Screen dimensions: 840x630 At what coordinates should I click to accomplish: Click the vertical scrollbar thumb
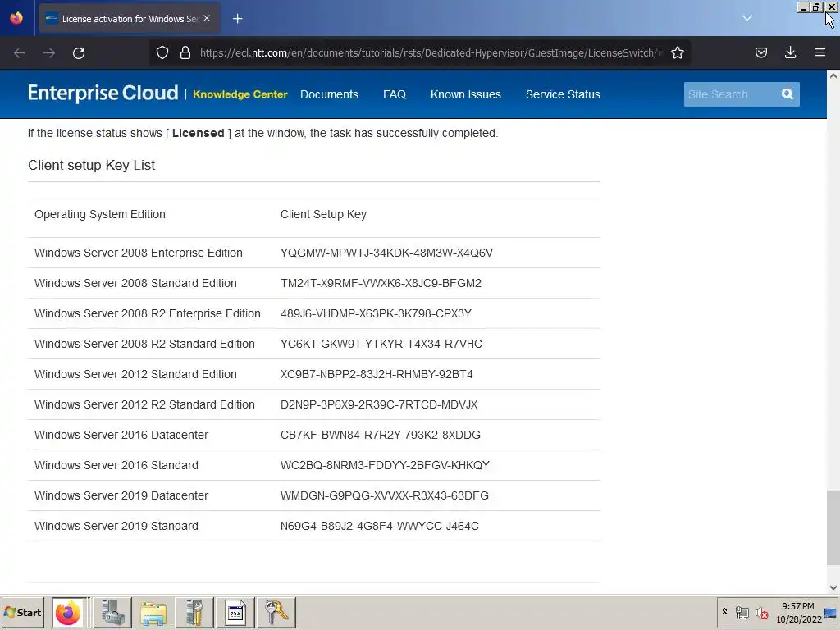833,529
